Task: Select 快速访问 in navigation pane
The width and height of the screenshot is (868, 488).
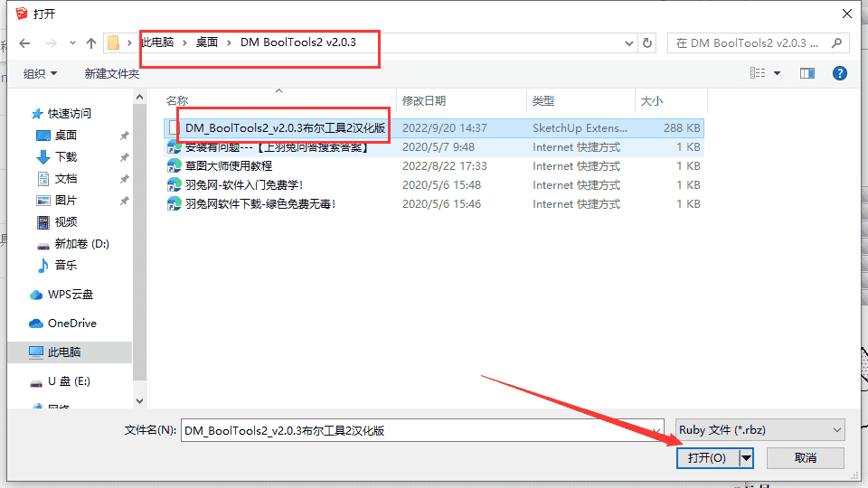Action: tap(62, 114)
